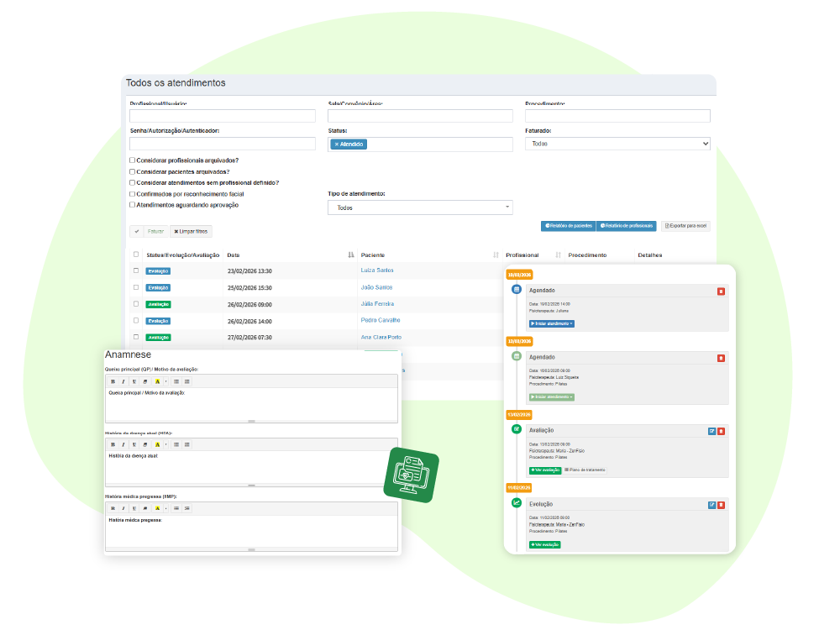Edit the Avaliação timeline card
840x630 pixels.
[712, 431]
